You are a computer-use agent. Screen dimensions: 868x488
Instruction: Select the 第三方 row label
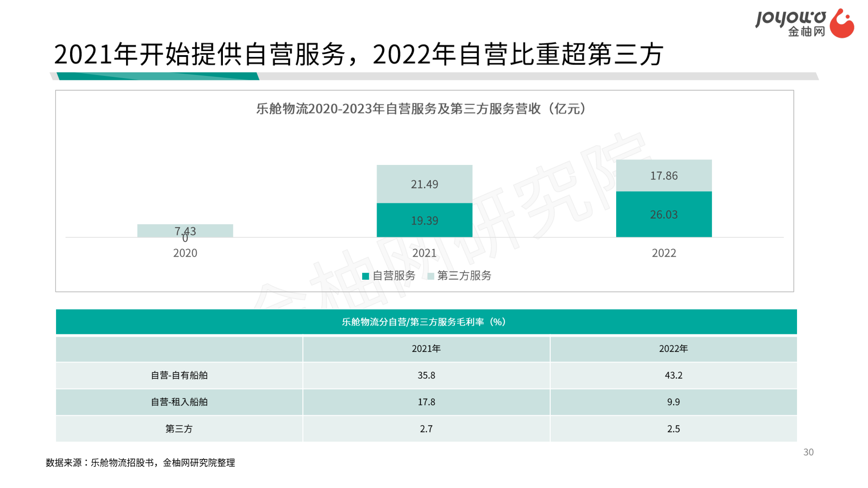[179, 429]
